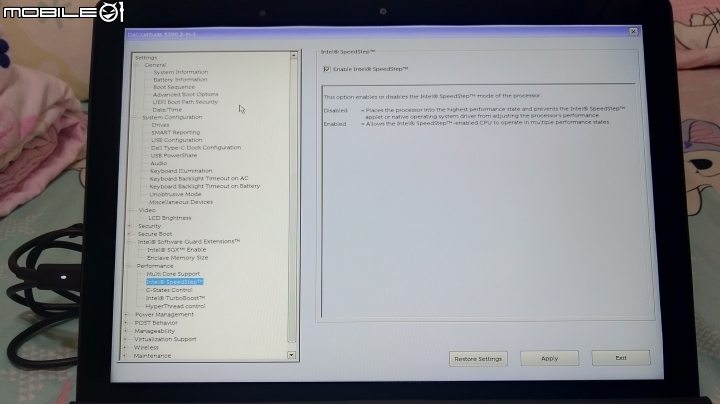Expand the Wireless tree node

coord(125,348)
